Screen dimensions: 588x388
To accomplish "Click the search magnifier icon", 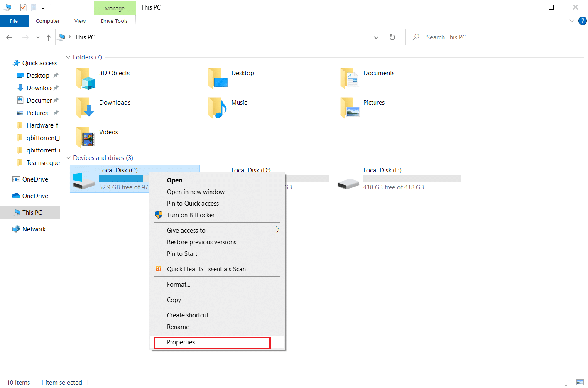I will [416, 37].
